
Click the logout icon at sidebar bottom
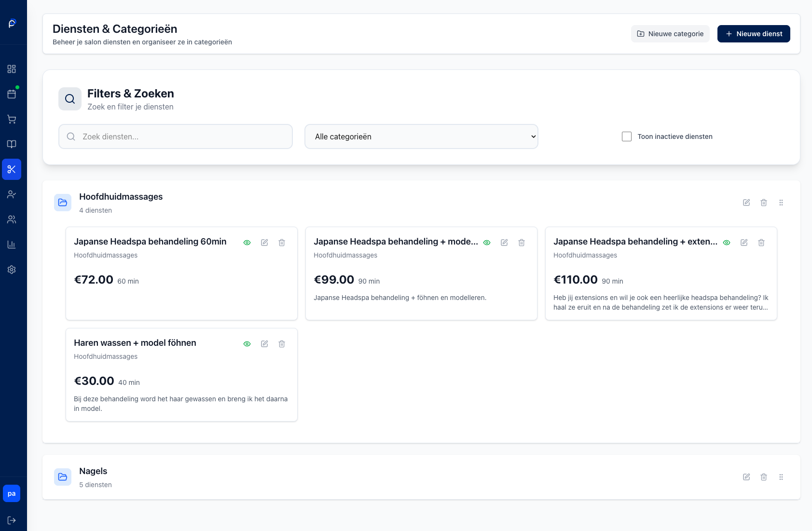[12, 520]
